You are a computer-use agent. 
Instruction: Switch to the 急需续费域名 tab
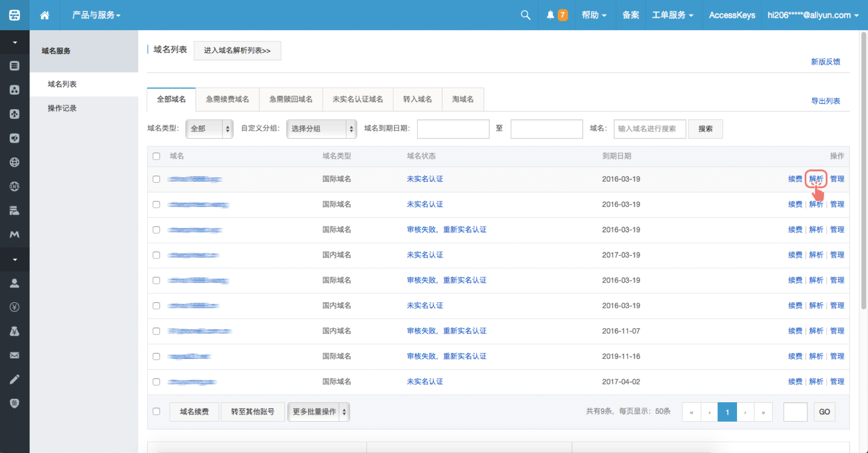pyautogui.click(x=227, y=99)
